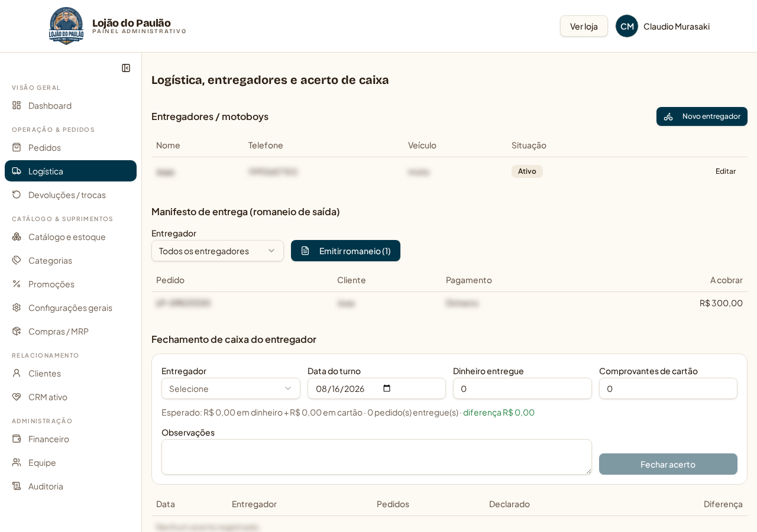
Task: Click the A cobrar column header
Action: 726,280
